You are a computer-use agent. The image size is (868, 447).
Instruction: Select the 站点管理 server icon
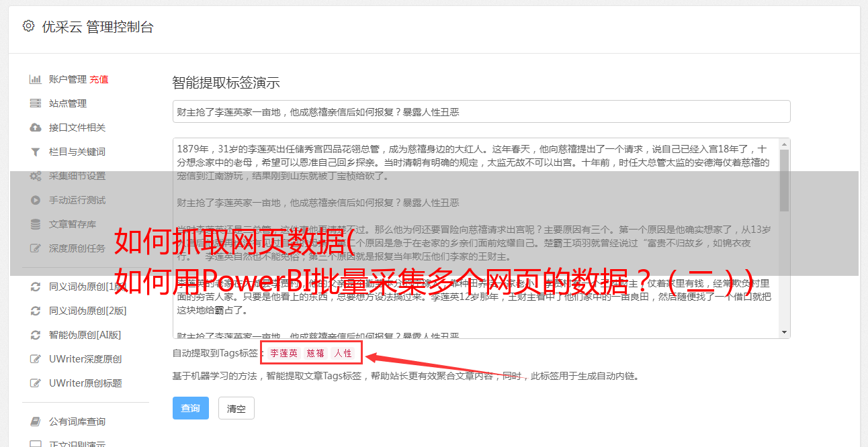[x=36, y=103]
